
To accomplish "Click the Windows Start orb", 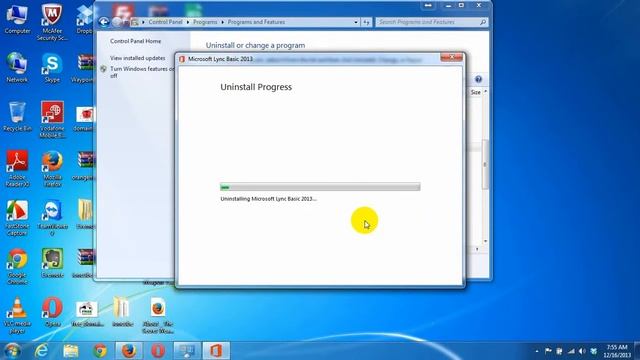I will 12,351.
